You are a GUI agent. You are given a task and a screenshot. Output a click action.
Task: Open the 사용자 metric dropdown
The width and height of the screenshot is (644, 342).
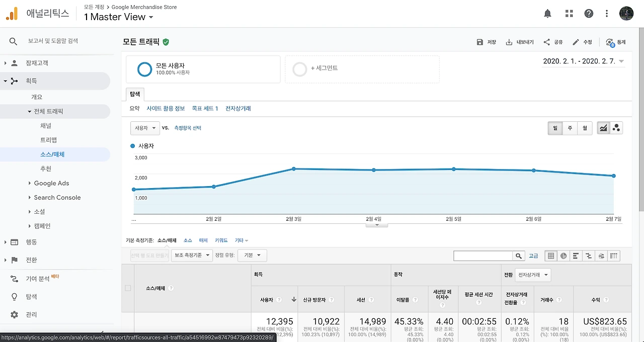[145, 128]
